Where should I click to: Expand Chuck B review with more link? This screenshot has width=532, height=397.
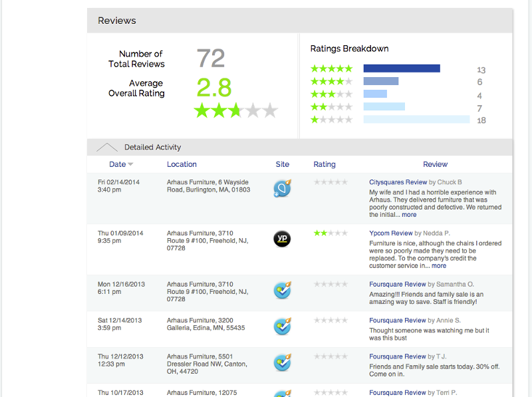(x=409, y=215)
